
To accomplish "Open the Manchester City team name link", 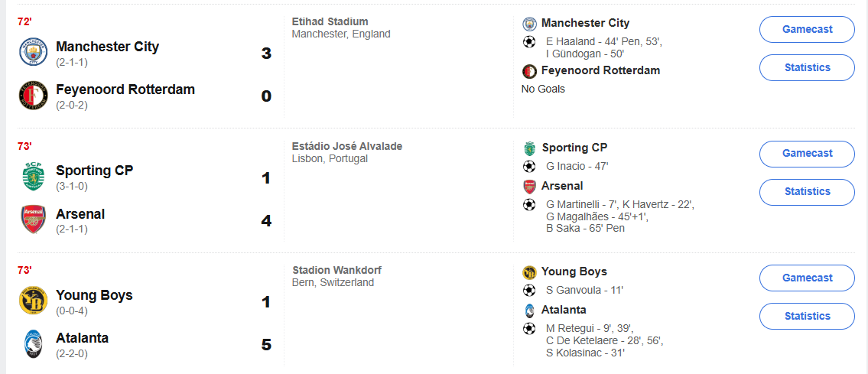I will click(x=107, y=47).
